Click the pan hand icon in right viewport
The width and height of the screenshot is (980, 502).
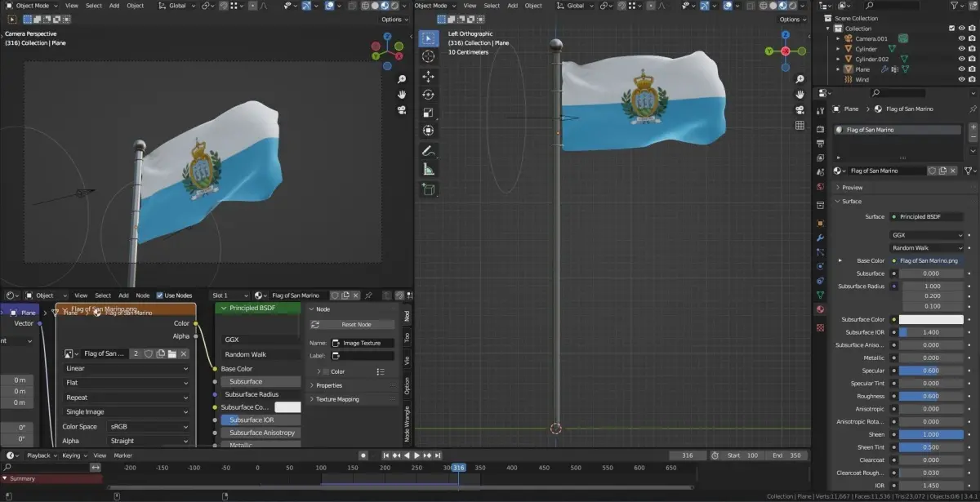(800, 94)
